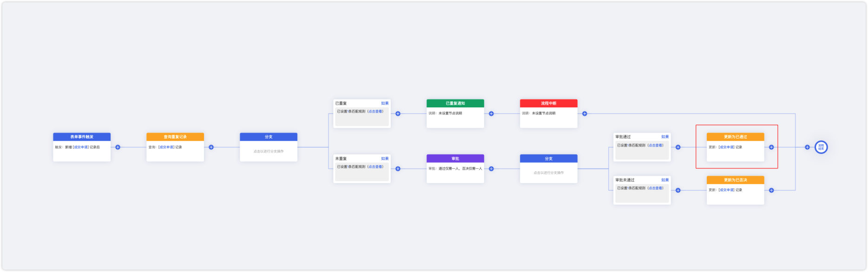Click plus icon after 更新为已否决 node
The image size is (868, 272).
point(771,190)
